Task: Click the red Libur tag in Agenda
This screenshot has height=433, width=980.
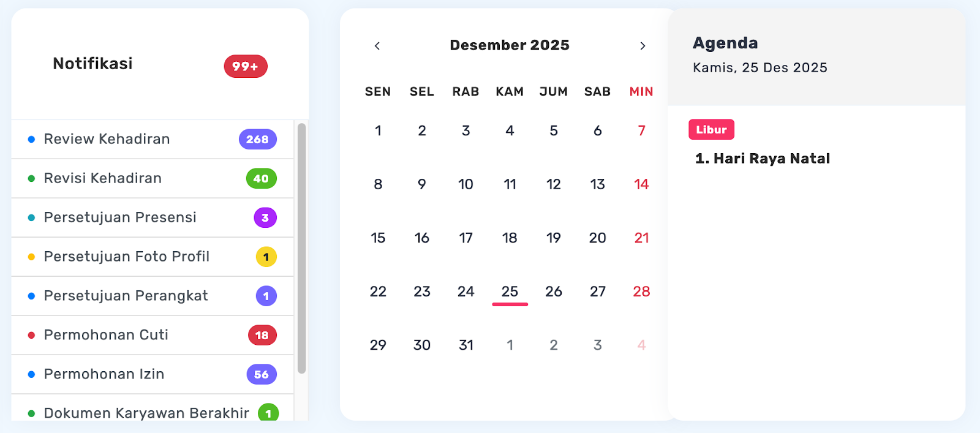Action: [x=711, y=130]
